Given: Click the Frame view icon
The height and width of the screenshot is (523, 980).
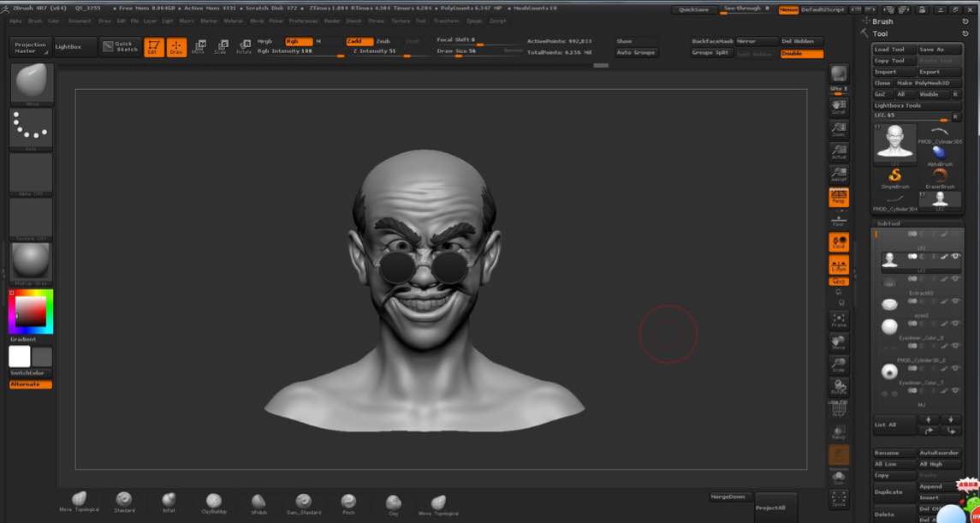Looking at the screenshot, I should (839, 319).
